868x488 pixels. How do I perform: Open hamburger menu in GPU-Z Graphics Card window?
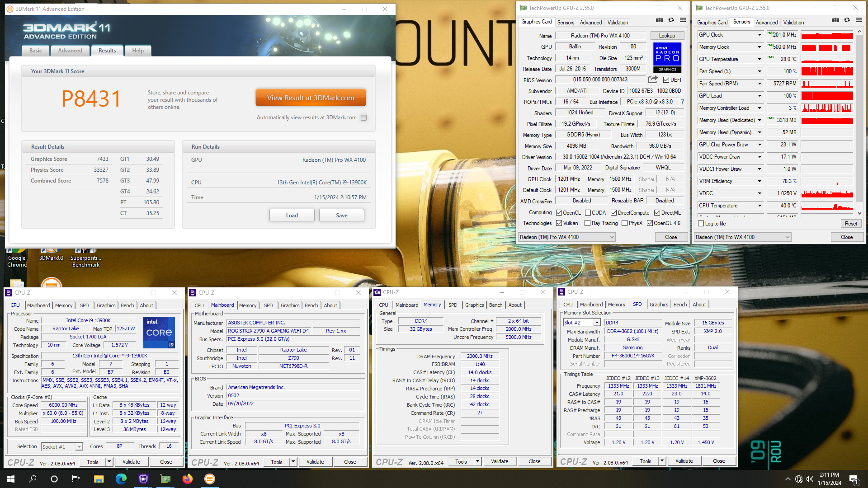coord(683,20)
